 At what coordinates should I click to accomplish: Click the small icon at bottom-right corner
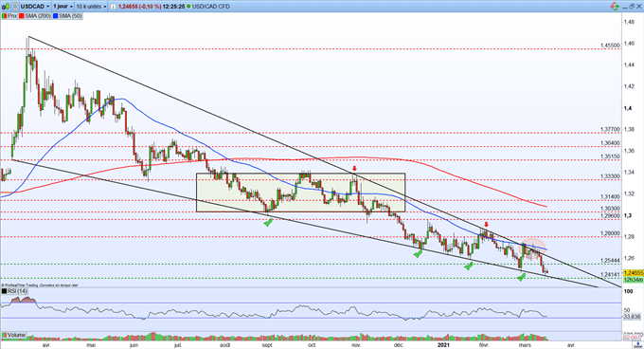(x=638, y=345)
